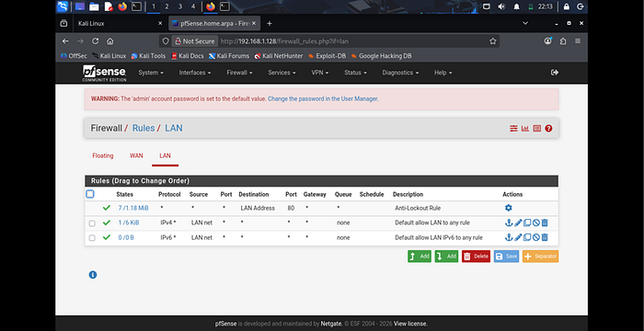Add rule to top of list

click(420, 257)
